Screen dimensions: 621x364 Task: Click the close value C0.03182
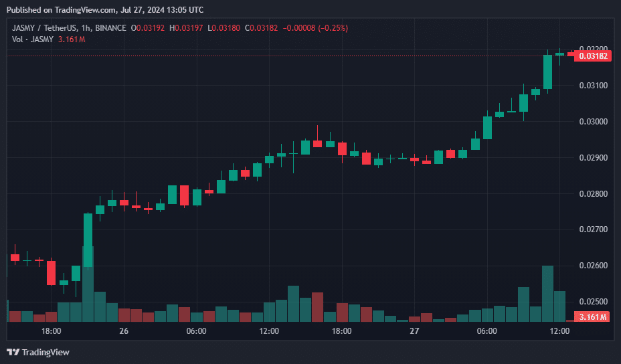point(262,28)
